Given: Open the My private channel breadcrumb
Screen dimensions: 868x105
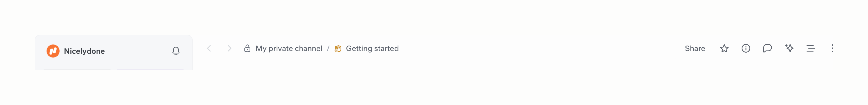Looking at the screenshot, I should [x=289, y=48].
